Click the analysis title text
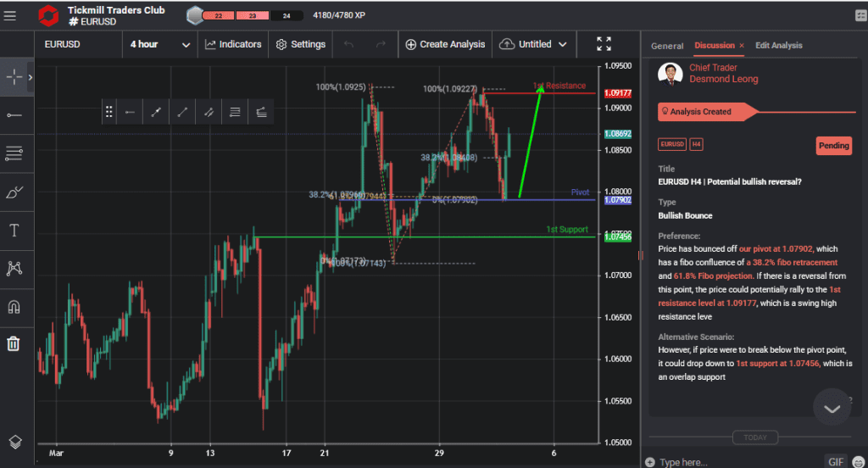This screenshot has width=868, height=468. (x=730, y=181)
